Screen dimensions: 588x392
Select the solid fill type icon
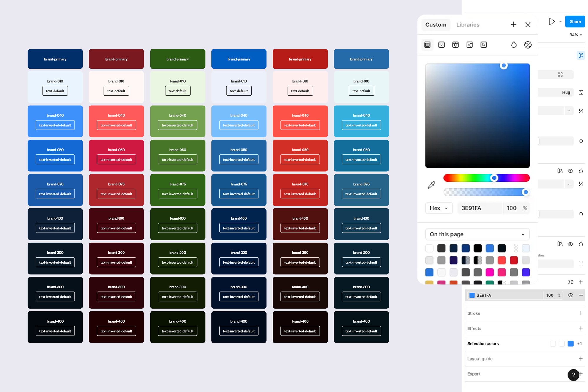(427, 45)
